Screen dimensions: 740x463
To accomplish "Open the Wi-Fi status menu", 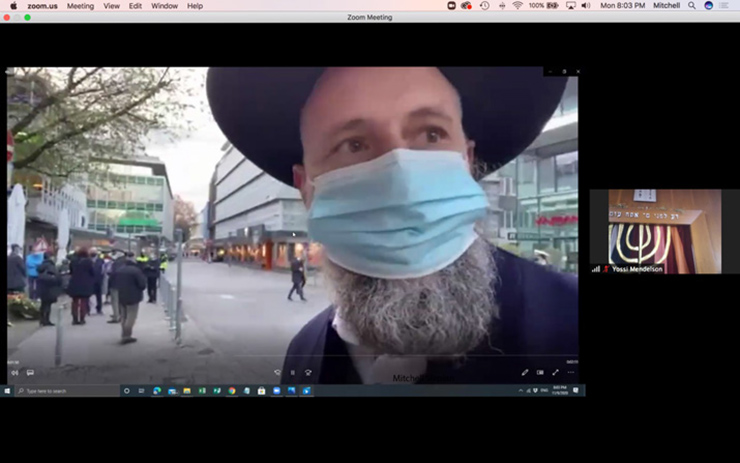I will (517, 6).
